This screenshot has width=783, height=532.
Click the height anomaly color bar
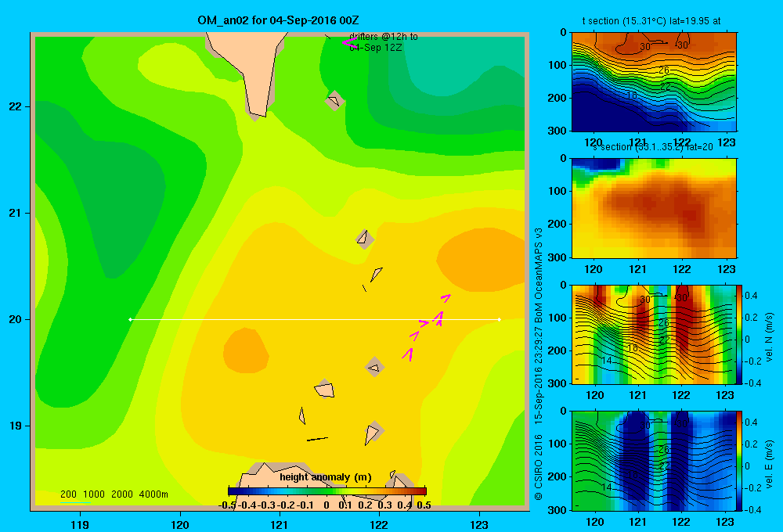coord(327,491)
